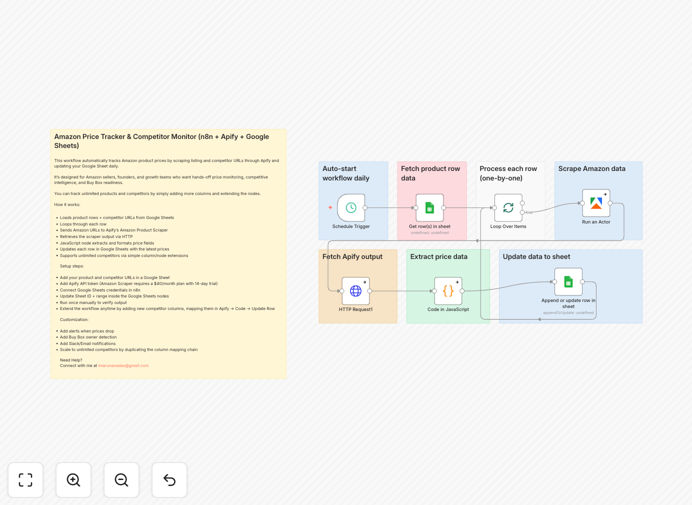The image size is (692, 505).
Task: Click the zoom in magnifier button
Action: (73, 480)
